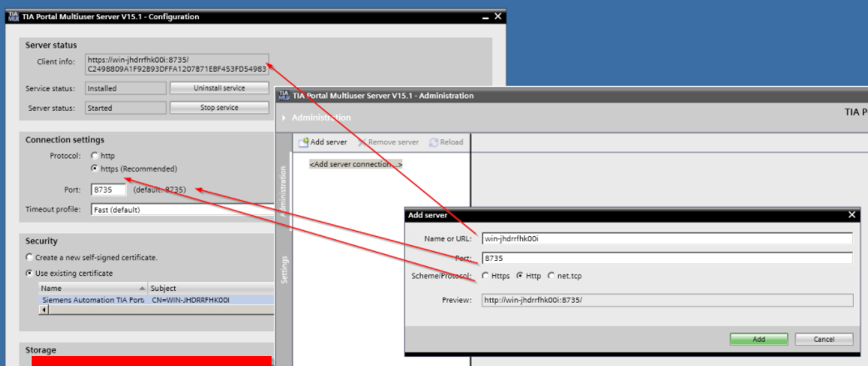Click the Service status Installed field
868x366 pixels.
click(x=126, y=88)
